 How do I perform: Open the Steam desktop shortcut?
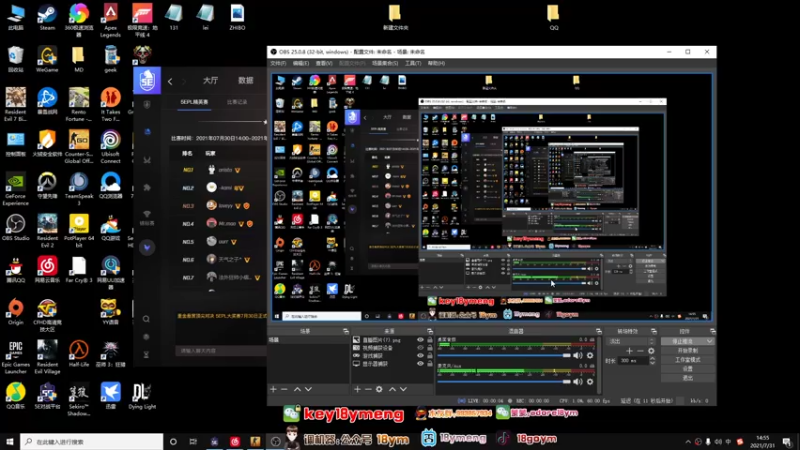[47, 17]
